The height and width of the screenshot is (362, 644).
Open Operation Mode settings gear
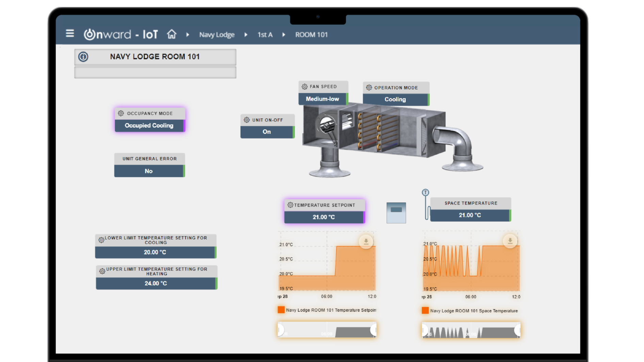coord(369,88)
